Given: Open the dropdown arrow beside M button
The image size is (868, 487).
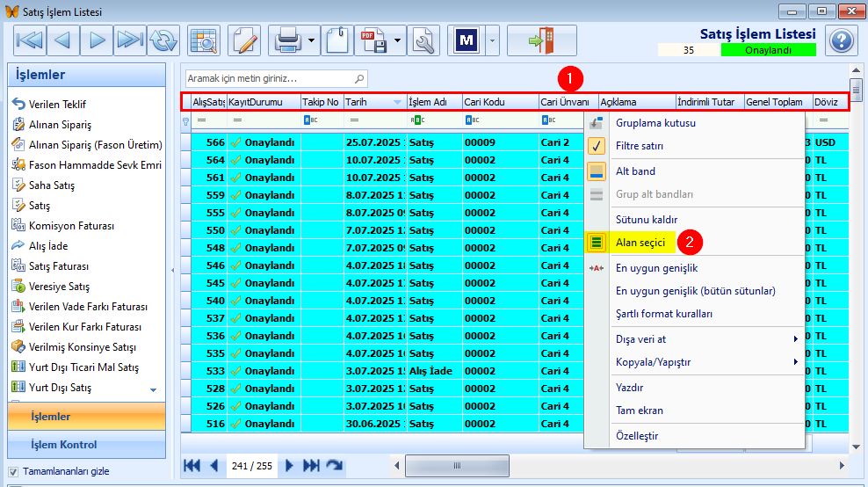Looking at the screenshot, I should click(492, 40).
